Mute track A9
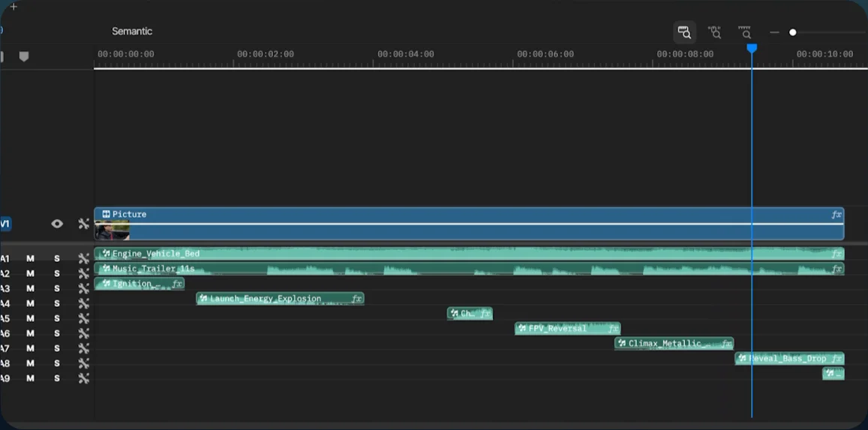The image size is (868, 430). click(31, 378)
